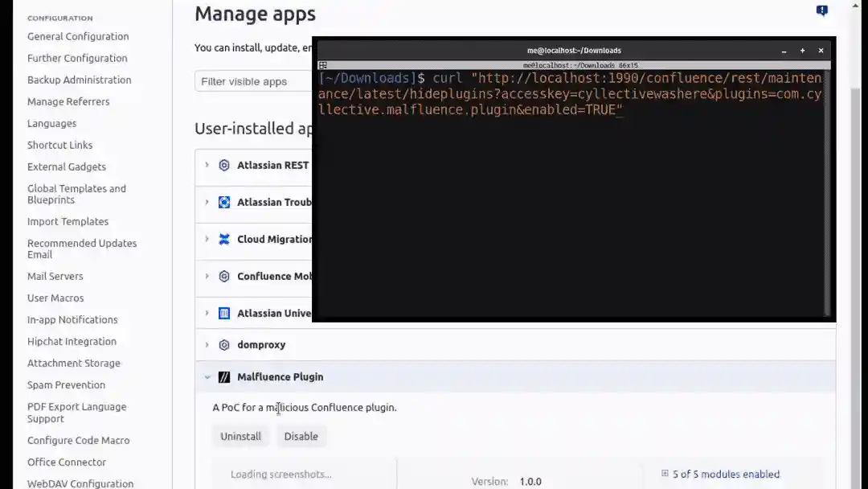Click the Malfluence Plugin icon
Viewport: 868px width, 489px height.
[223, 377]
